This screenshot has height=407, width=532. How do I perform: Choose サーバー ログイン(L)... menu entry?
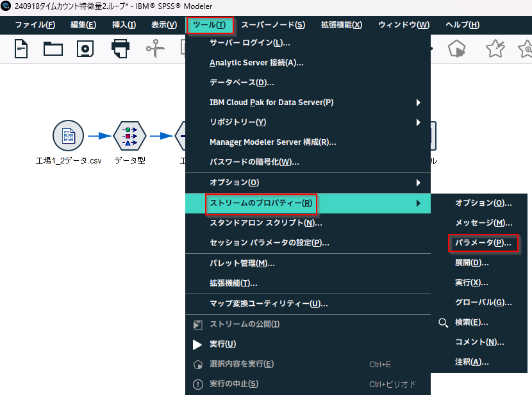308,43
